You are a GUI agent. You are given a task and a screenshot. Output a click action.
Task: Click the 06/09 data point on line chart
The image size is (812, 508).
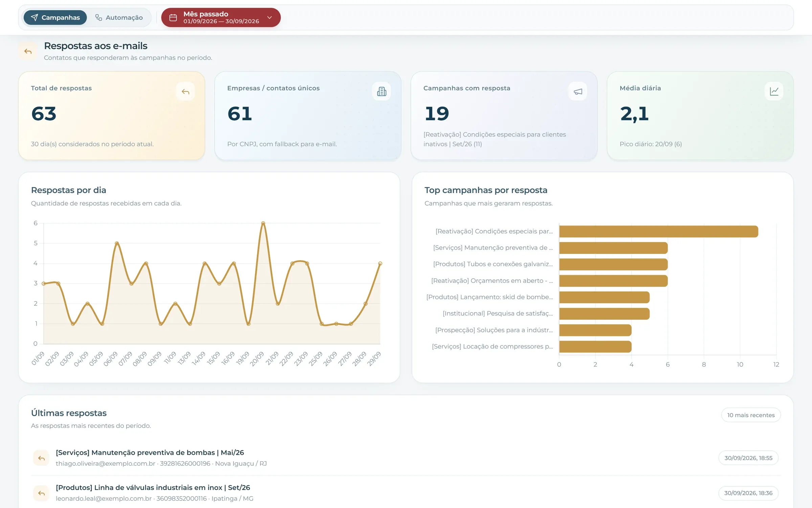click(117, 243)
